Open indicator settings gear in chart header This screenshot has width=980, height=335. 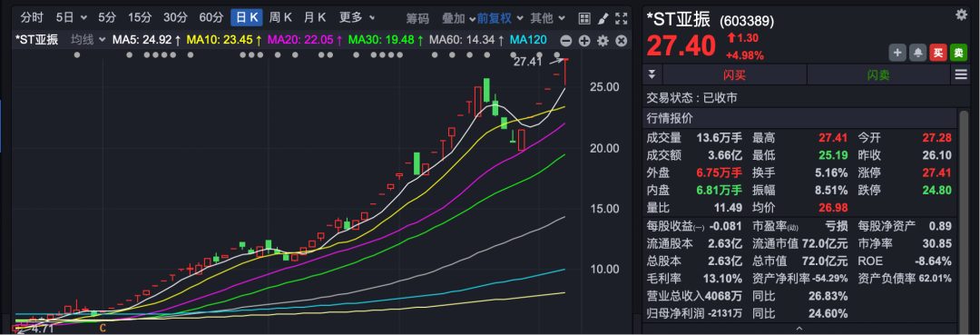coord(603,41)
